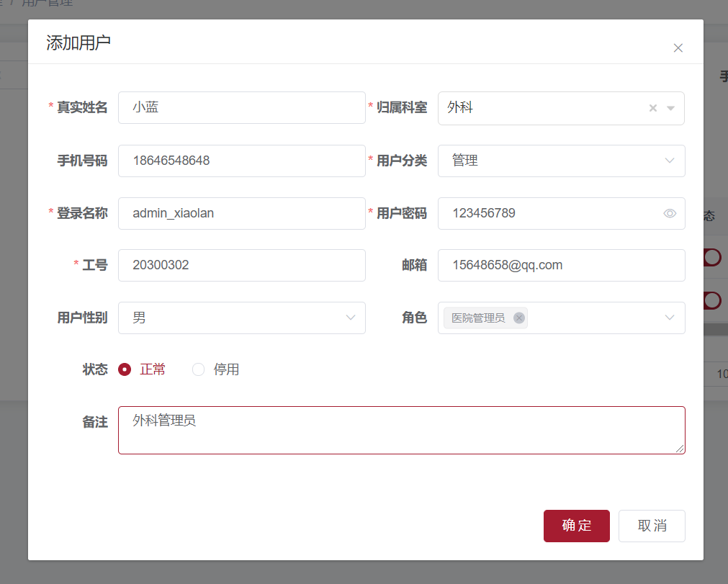Viewport: 728px width, 584px height.
Task: Close the 添加用户 dialog with X
Action: point(678,48)
